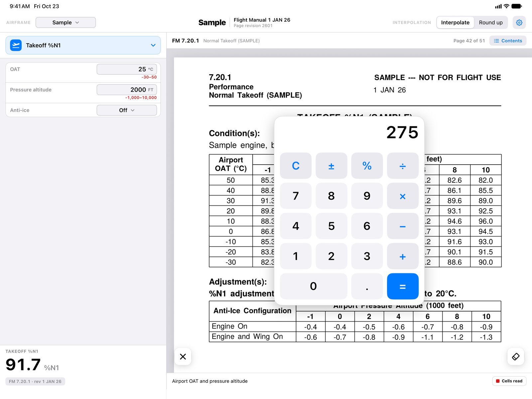532x399 pixels.
Task: Tap calculator digit 5
Action: [331, 226]
